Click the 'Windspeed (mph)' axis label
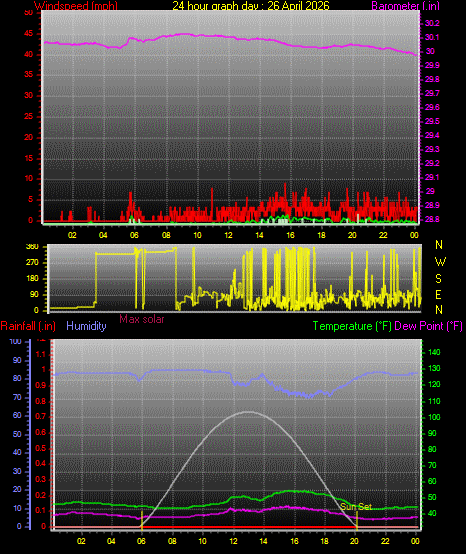Viewport: 466px width, 554px height. pos(76,6)
